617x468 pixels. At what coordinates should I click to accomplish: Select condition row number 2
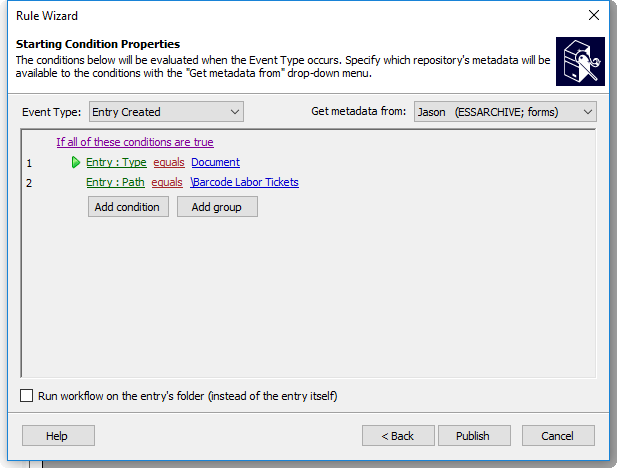coord(29,183)
